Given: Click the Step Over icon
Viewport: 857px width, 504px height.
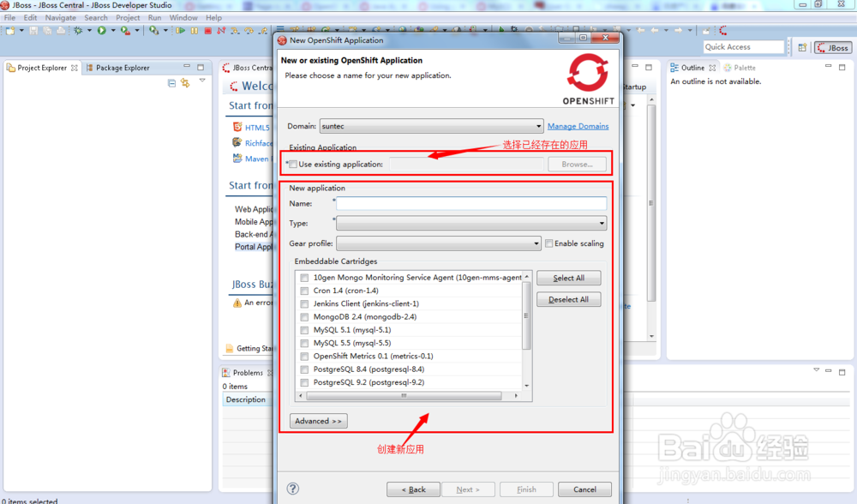Looking at the screenshot, I should (x=249, y=31).
